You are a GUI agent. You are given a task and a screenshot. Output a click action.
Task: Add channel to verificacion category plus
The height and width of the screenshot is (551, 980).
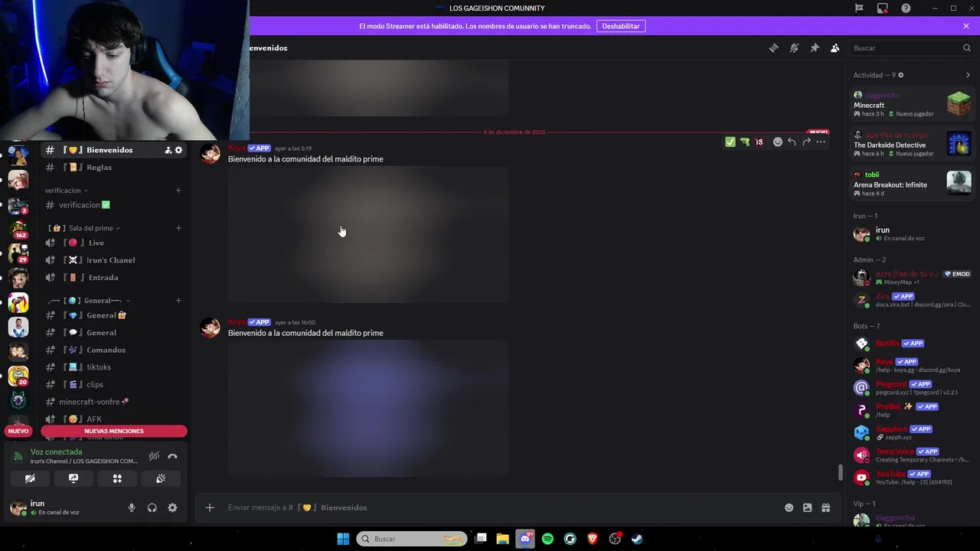178,191
